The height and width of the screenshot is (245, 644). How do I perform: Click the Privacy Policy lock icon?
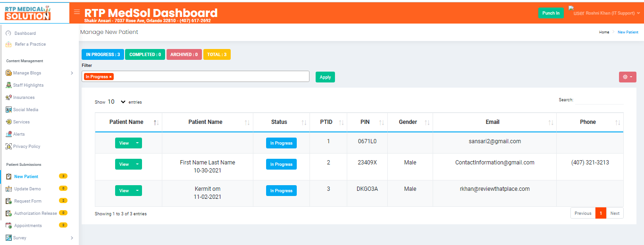click(x=8, y=147)
